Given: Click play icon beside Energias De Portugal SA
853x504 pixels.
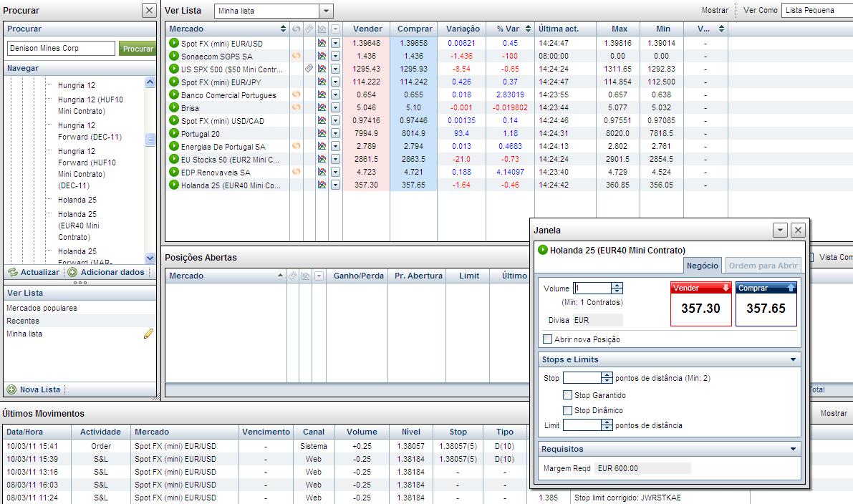Looking at the screenshot, I should tap(174, 146).
